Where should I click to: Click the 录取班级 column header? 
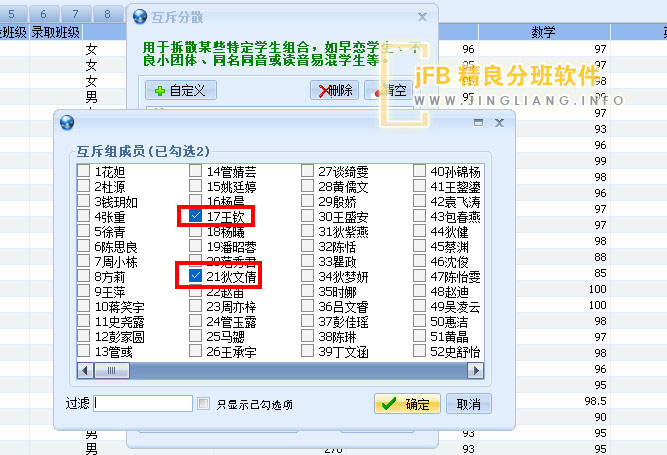56,32
